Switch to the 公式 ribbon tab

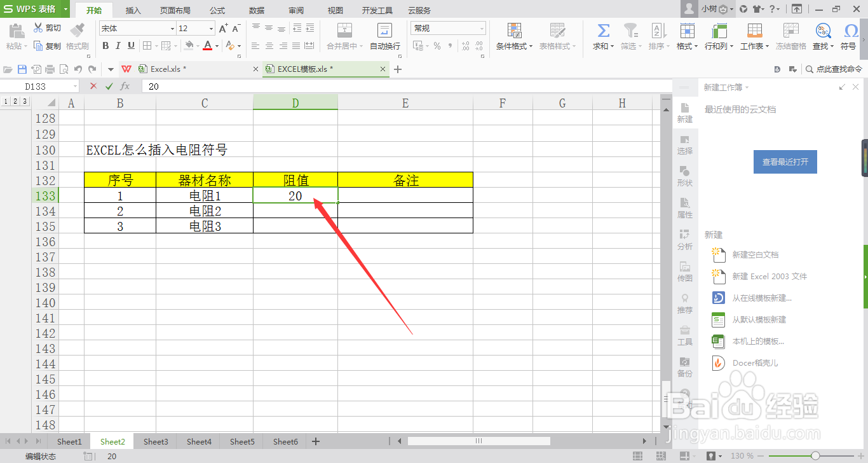tap(217, 10)
